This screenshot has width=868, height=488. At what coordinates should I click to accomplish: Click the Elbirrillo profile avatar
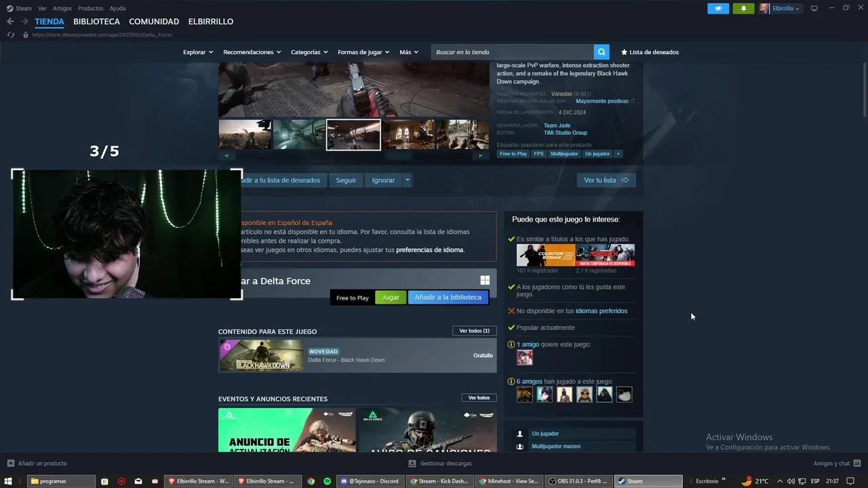coord(764,8)
